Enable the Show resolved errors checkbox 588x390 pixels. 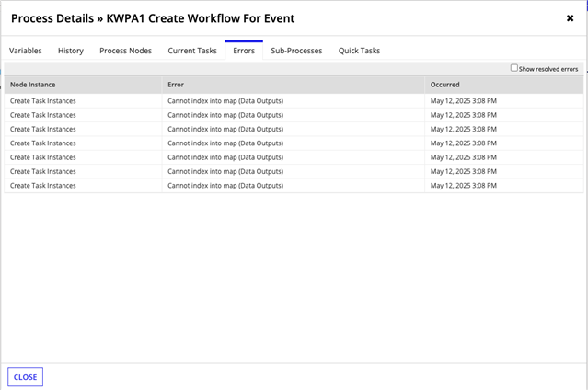coord(514,68)
